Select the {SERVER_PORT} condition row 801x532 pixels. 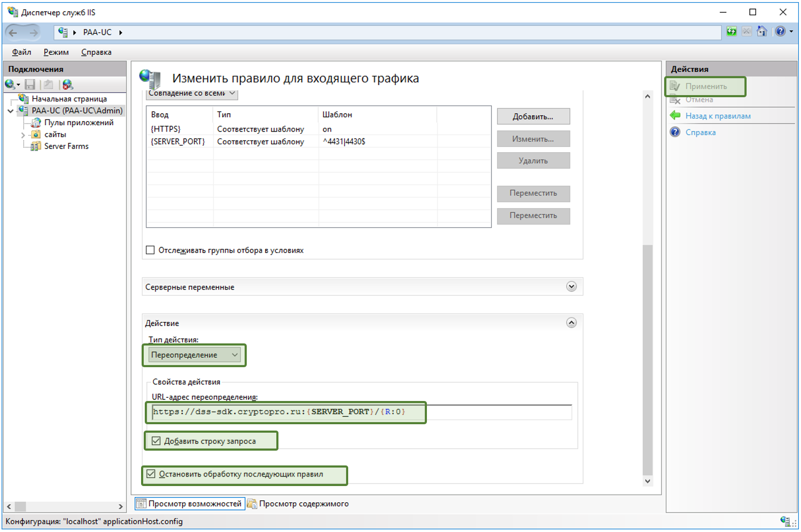point(319,142)
